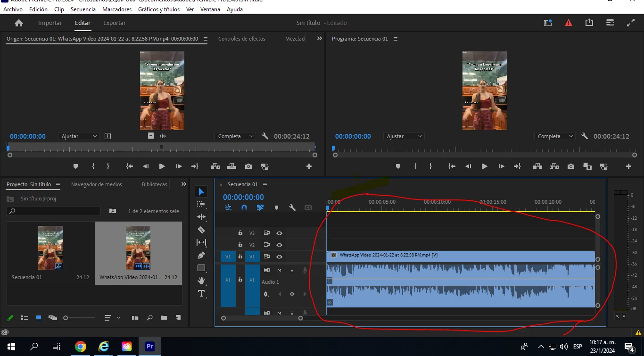This screenshot has height=356, width=644.
Task: Open the red warning alert icon
Action: click(569, 23)
